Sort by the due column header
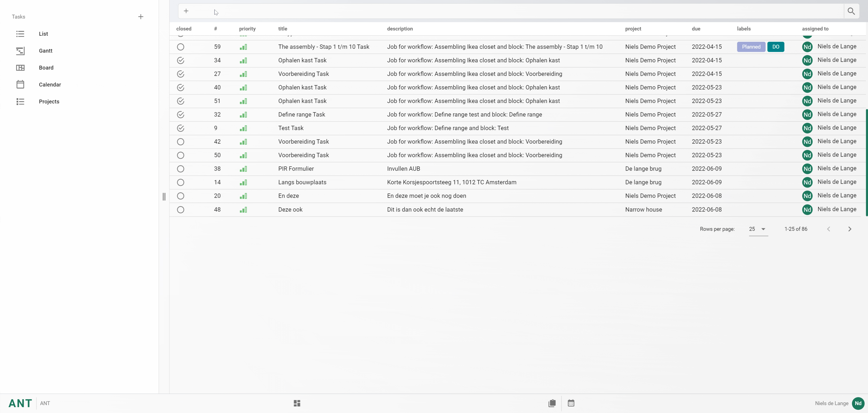868x413 pixels. coord(696,29)
